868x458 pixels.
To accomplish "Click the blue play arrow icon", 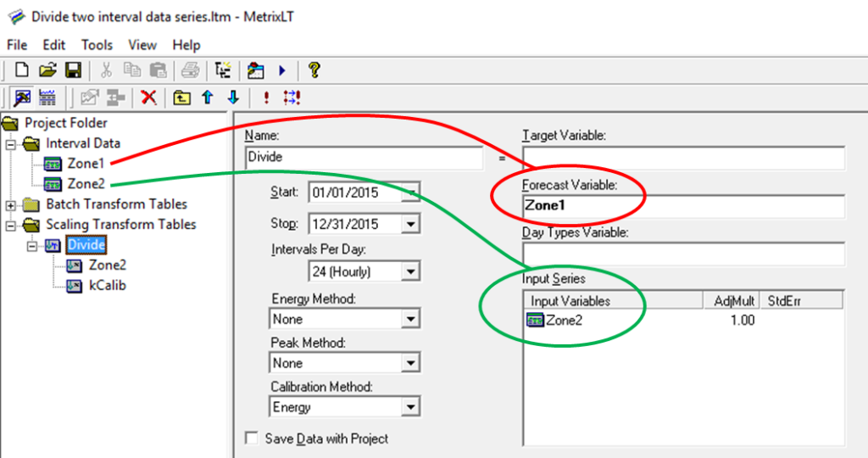I will 281,70.
